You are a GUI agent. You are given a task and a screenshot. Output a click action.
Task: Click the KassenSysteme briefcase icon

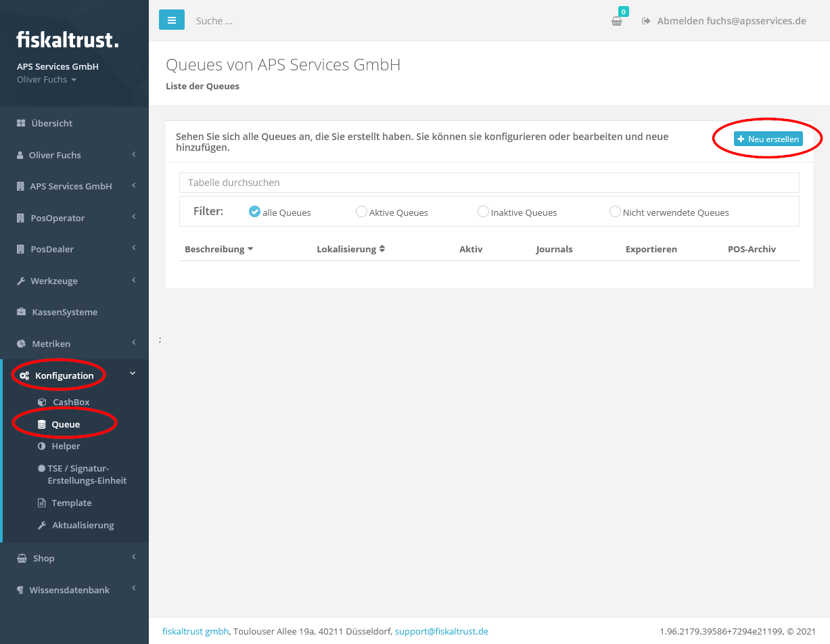(x=21, y=312)
